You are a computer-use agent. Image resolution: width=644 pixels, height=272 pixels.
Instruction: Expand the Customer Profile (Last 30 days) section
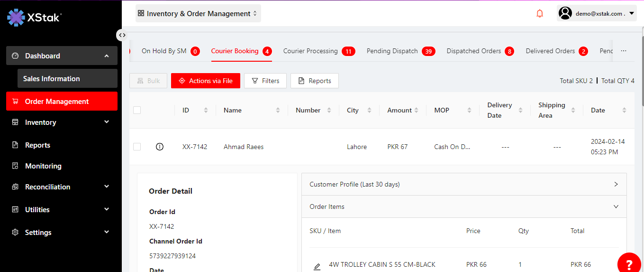tap(463, 184)
